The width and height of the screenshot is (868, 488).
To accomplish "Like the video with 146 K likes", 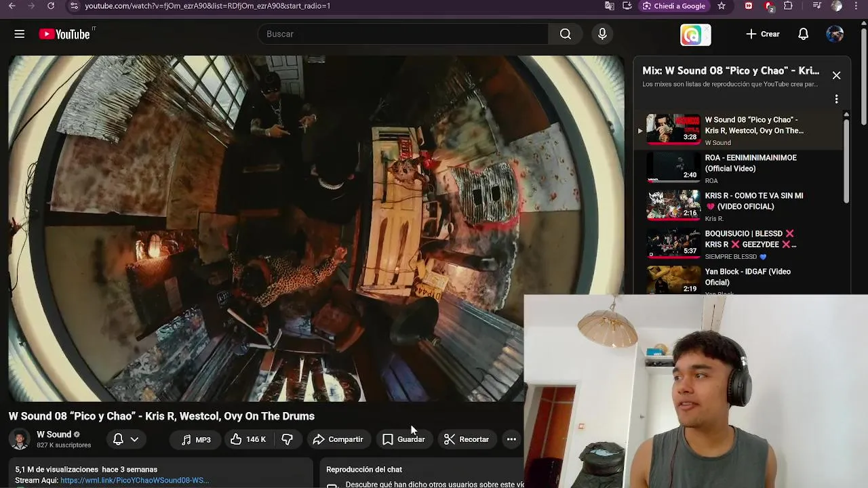I will (x=248, y=439).
